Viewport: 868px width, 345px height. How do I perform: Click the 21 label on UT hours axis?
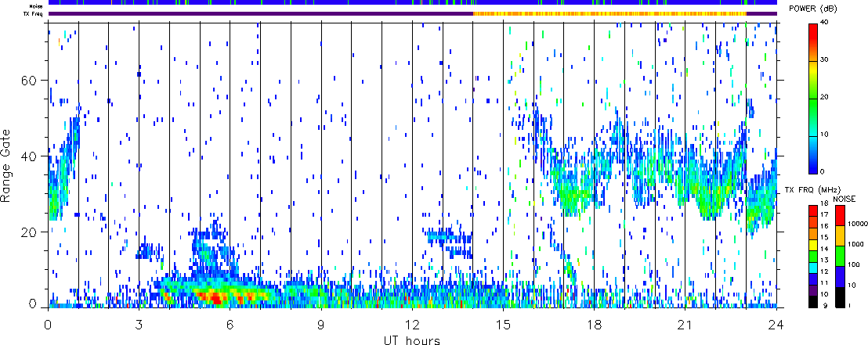point(685,325)
